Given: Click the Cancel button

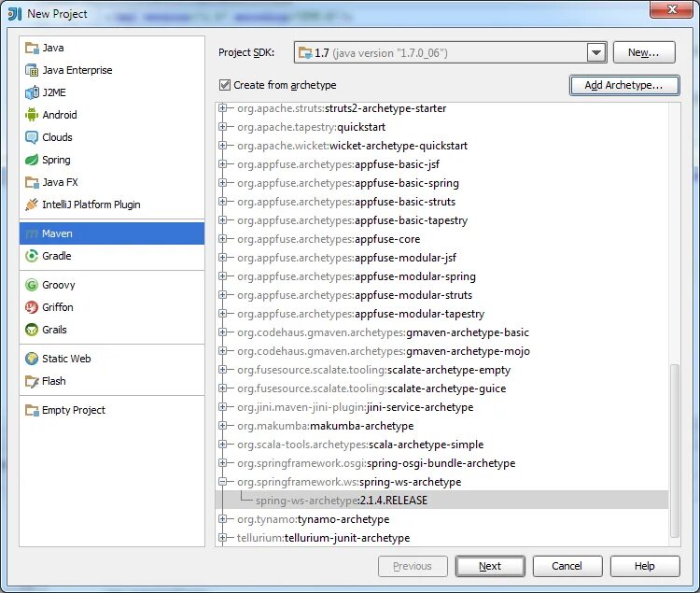Looking at the screenshot, I should [x=567, y=566].
